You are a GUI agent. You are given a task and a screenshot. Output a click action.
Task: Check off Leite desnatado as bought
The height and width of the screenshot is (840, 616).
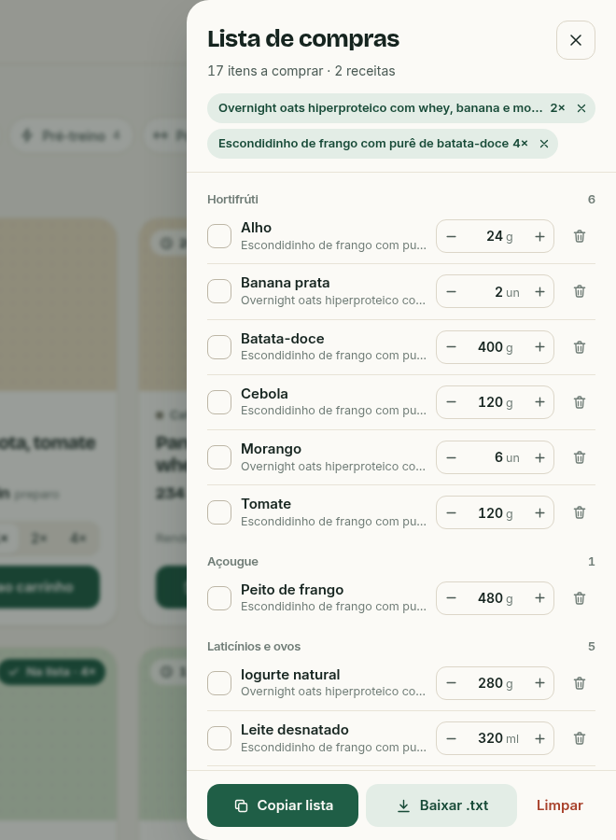[219, 738]
